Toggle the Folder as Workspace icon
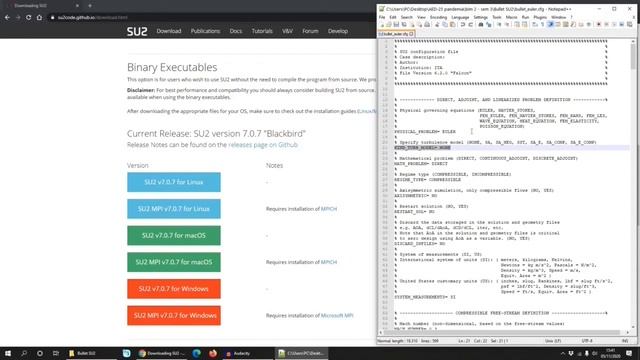 coord(581,24)
